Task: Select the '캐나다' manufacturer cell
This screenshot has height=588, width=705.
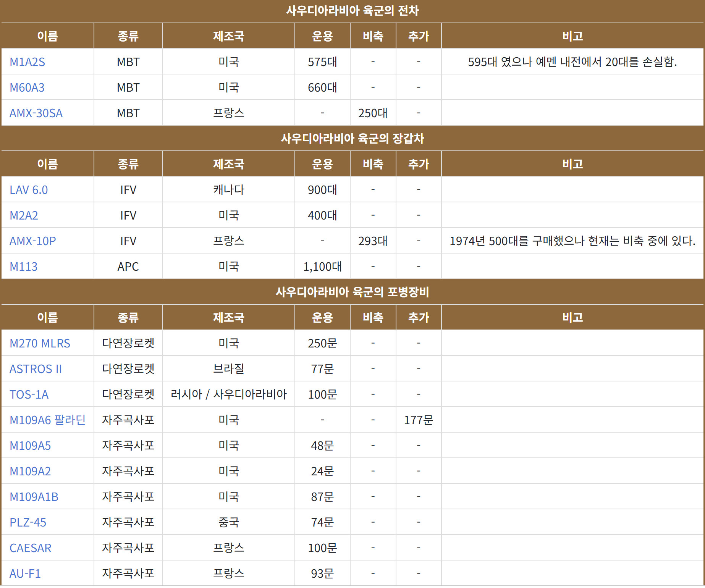Action: [228, 190]
